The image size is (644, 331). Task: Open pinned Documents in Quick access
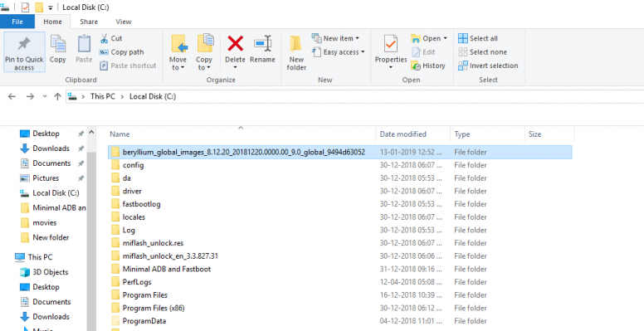pyautogui.click(x=51, y=163)
